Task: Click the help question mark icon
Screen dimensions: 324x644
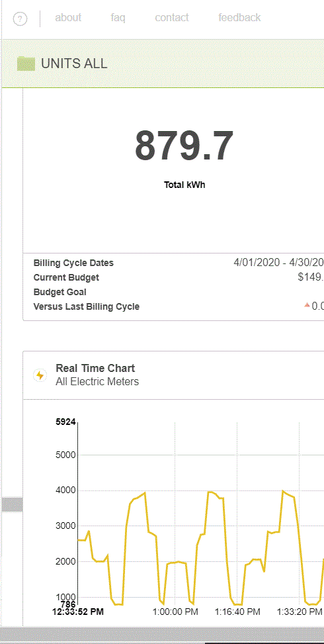Action: [x=20, y=19]
